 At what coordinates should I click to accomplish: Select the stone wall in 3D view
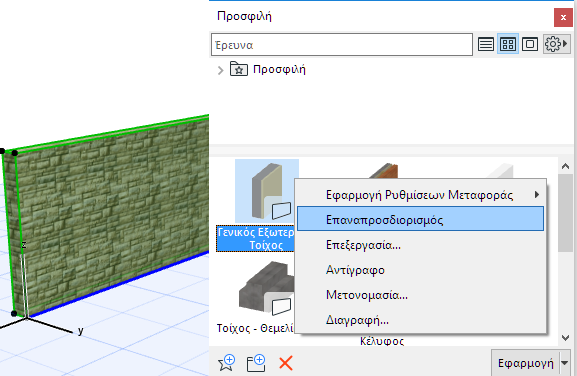coord(110,217)
